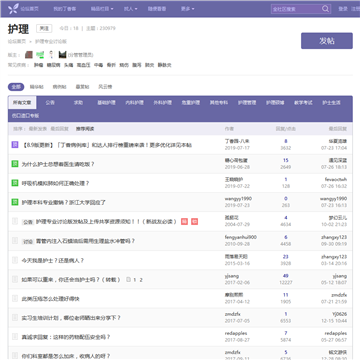The width and height of the screenshot is (360, 360).
Task: Click the 发帖 new post button
Action: click(327, 41)
